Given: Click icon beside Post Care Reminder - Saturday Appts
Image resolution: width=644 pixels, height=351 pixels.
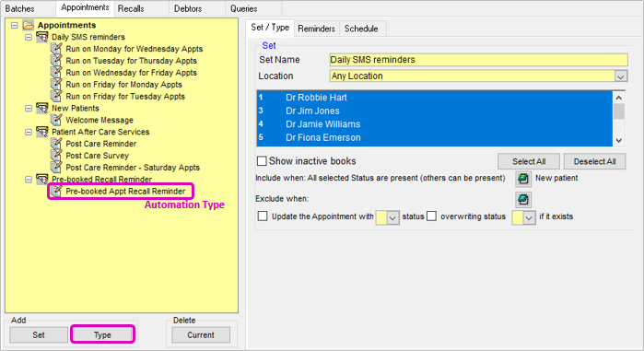Looking at the screenshot, I should (56, 168).
